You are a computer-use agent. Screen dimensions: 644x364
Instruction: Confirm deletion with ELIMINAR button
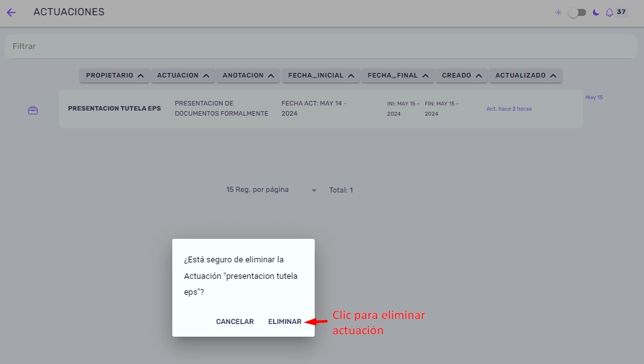[285, 321]
